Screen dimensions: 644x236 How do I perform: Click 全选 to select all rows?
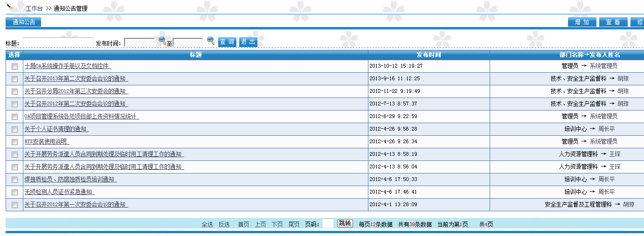pos(207,224)
